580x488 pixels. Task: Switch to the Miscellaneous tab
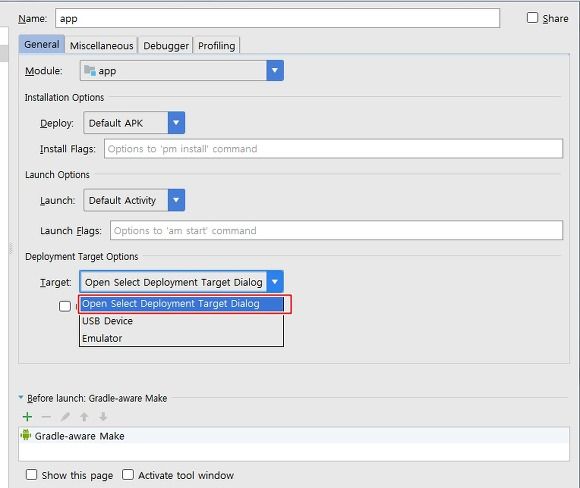[101, 46]
